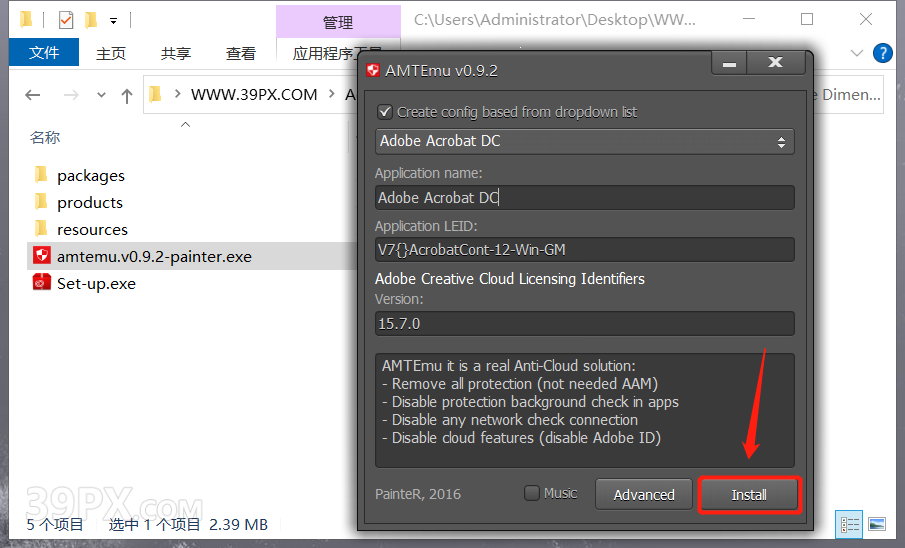
Task: Open Customize Quick Access Toolbar dropdown
Action: coord(114,21)
